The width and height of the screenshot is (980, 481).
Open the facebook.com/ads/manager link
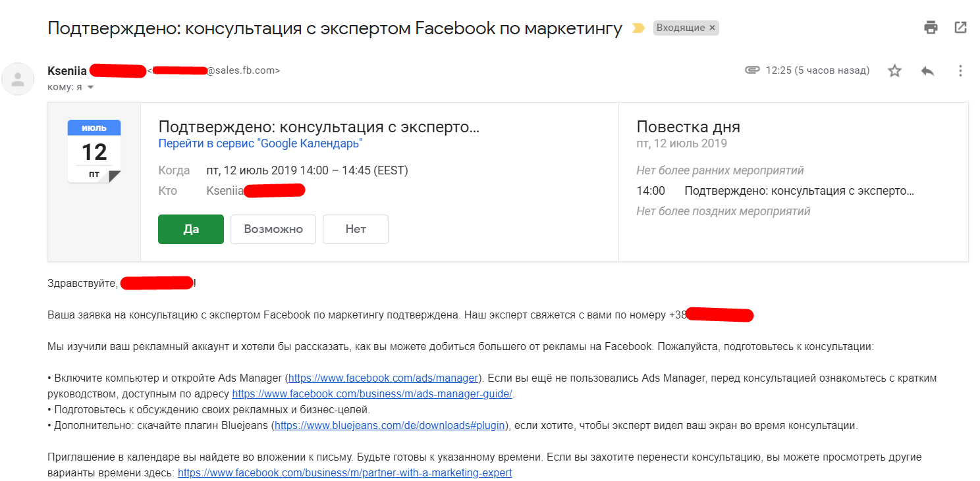pyautogui.click(x=383, y=378)
